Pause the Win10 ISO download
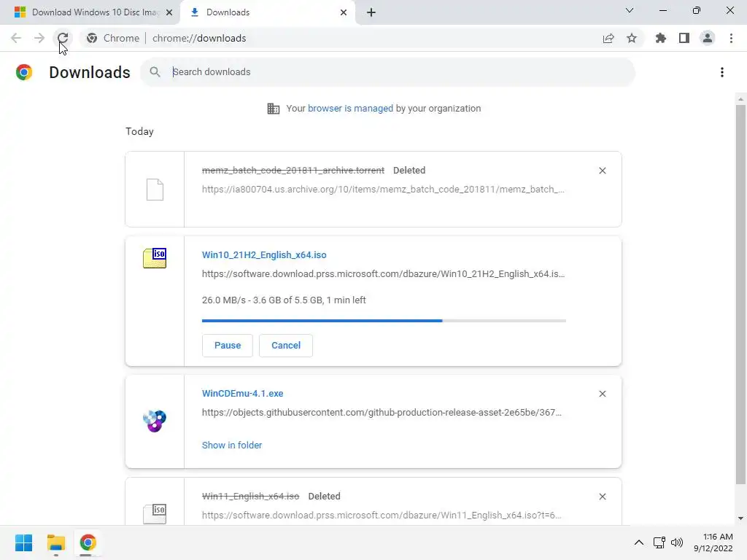The width and height of the screenshot is (747, 560). 228,345
